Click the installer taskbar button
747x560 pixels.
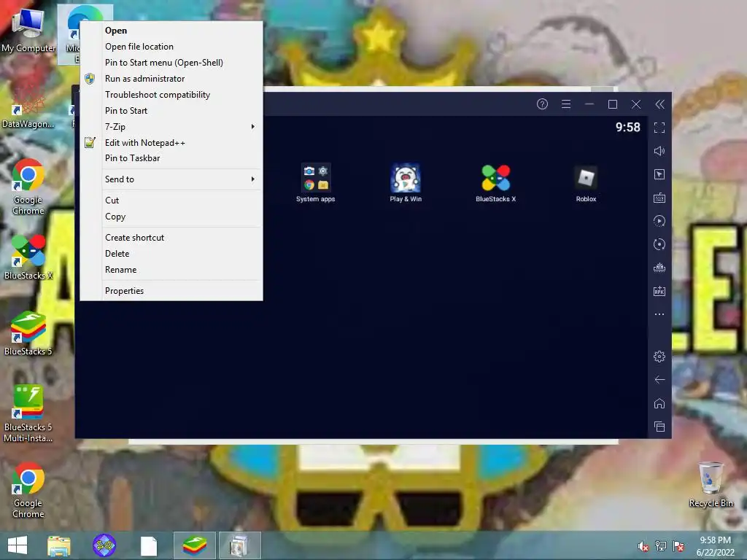[x=239, y=545]
